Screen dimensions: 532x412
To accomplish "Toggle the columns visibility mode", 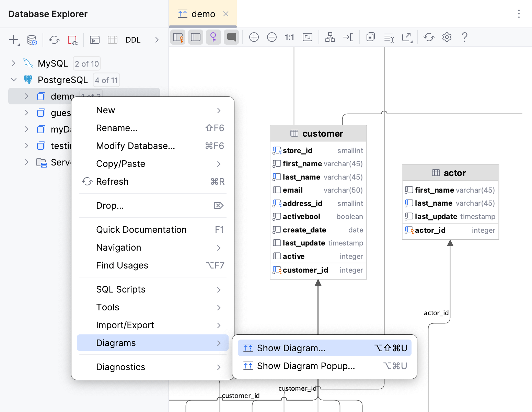I will pyautogui.click(x=196, y=37).
